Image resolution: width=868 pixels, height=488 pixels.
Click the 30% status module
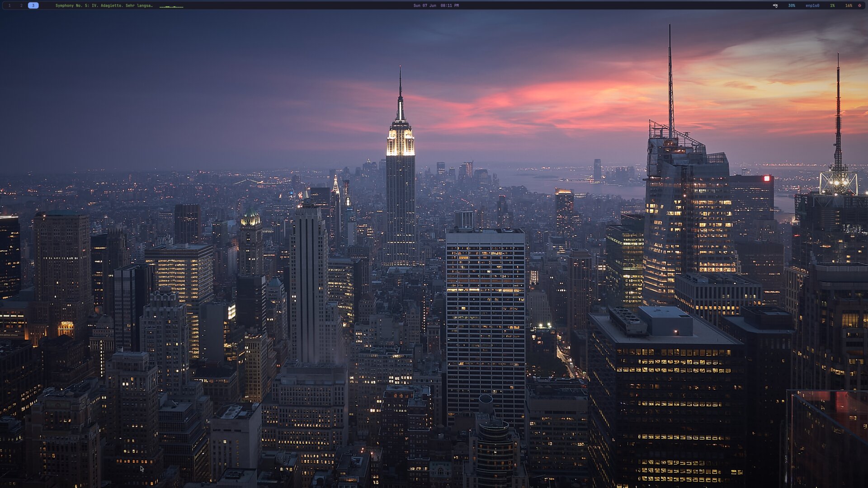[x=792, y=5]
